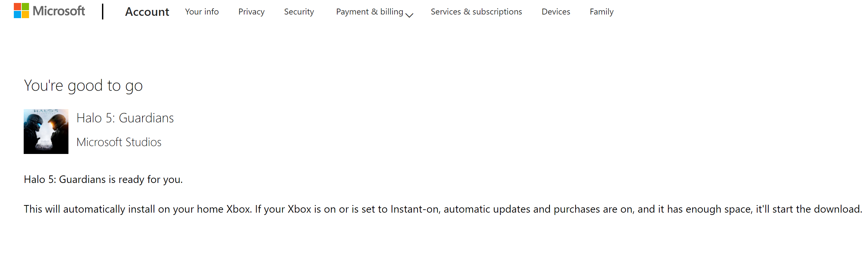Click the vertical divider beside Microsoft logo
Screen dimensions: 868x269
[102, 12]
